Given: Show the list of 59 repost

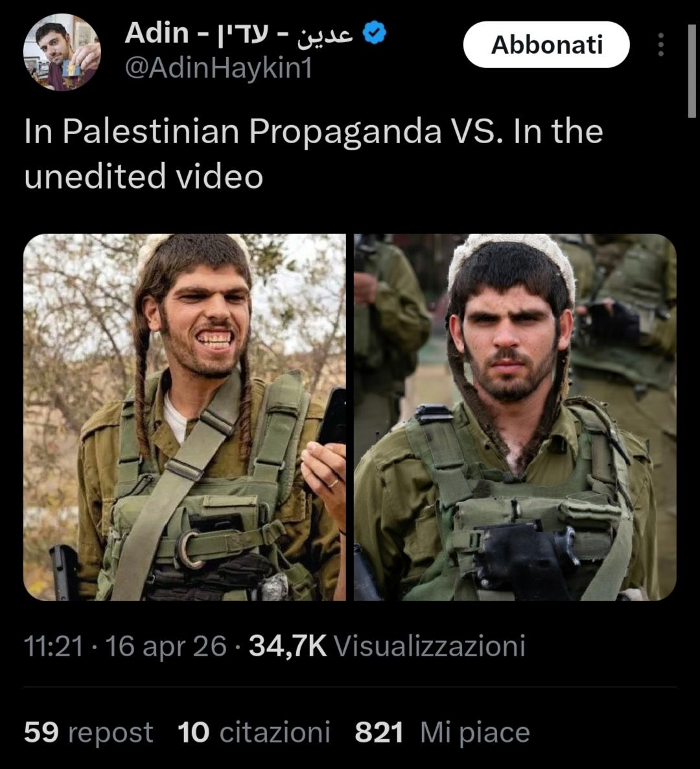Looking at the screenshot, I should pyautogui.click(x=88, y=733).
